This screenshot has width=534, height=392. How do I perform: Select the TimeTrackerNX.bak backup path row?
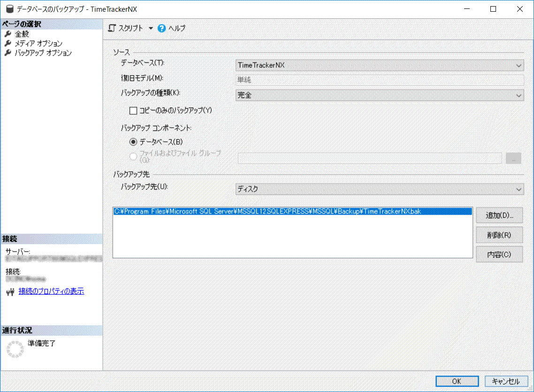click(x=292, y=212)
